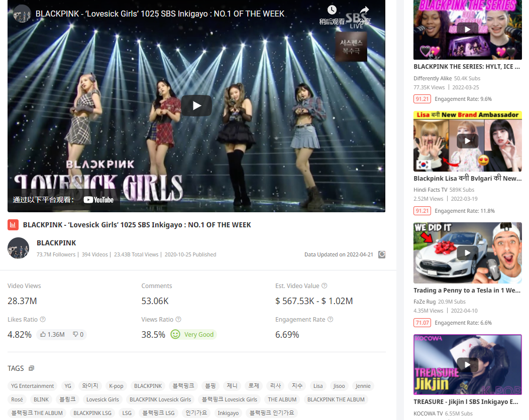Screen dimensions: 529x420
Task: Click Engagement Rate help icon
Action: coord(330,319)
